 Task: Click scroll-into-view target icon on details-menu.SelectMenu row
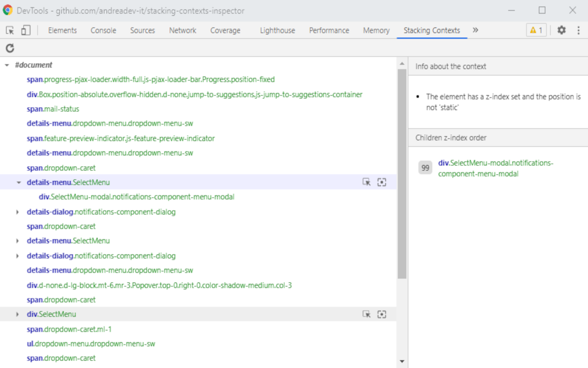[382, 182]
